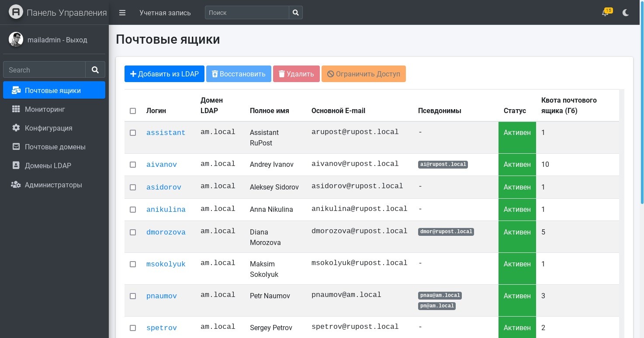Open Мониторинг in sidebar
Image resolution: width=644 pixels, height=338 pixels.
[x=45, y=109]
